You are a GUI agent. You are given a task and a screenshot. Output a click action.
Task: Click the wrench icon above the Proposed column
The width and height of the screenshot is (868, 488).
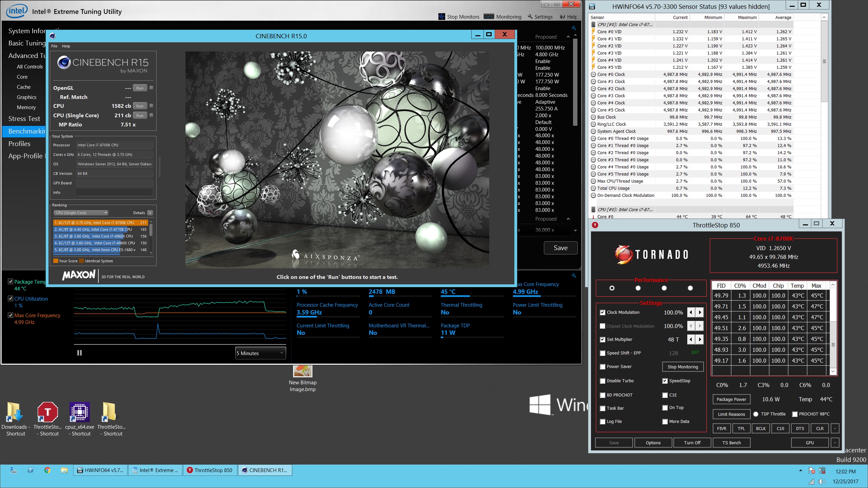click(x=574, y=28)
